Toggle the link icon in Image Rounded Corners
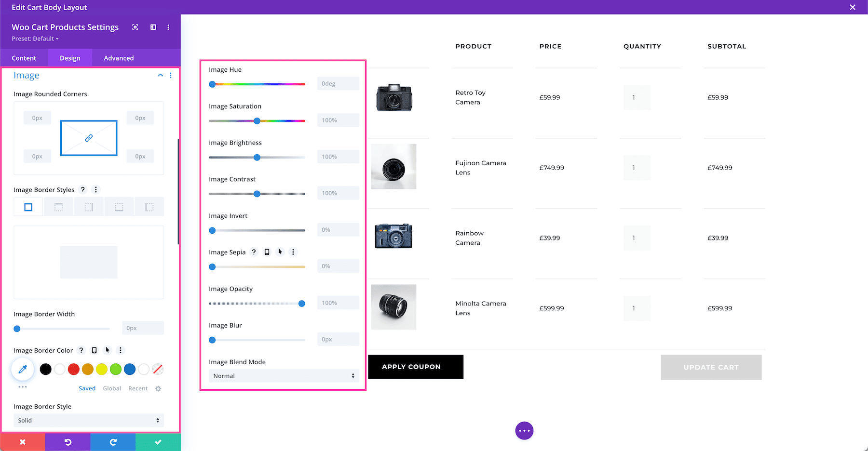868x451 pixels. click(x=88, y=138)
